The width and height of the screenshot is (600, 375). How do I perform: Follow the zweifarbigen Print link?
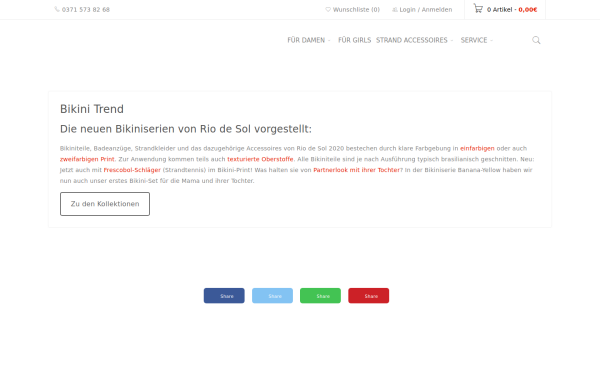(87, 159)
